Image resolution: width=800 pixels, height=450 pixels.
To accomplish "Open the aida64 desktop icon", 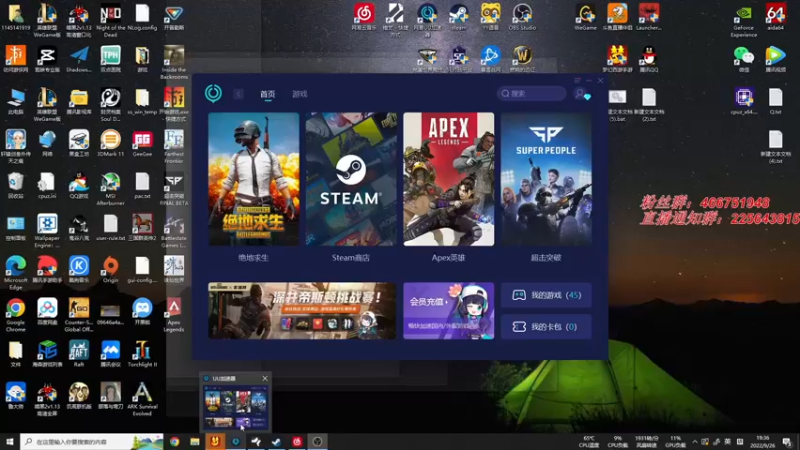I will [x=775, y=17].
